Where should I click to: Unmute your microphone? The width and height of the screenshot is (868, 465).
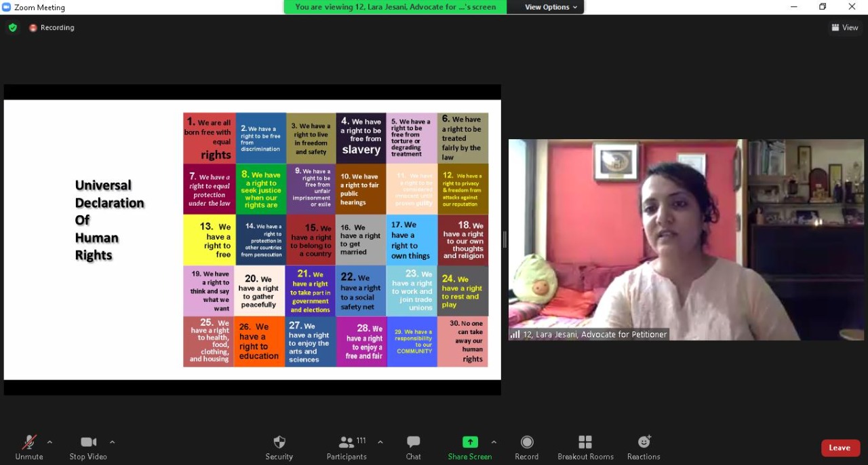tap(28, 447)
